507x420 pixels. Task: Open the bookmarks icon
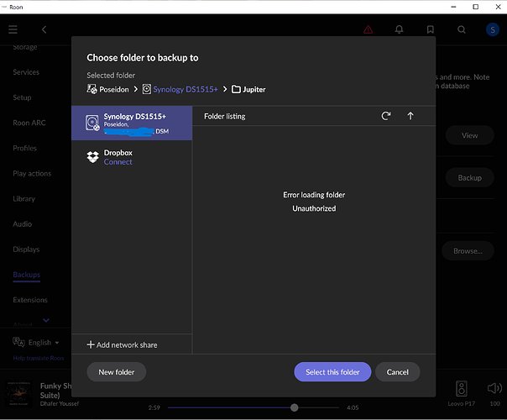pos(431,29)
